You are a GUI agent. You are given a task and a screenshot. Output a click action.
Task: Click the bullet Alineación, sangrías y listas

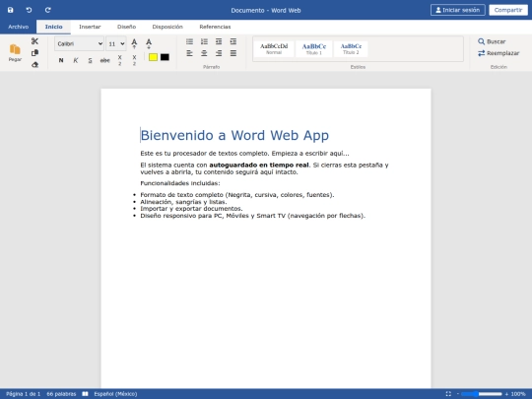tap(183, 202)
